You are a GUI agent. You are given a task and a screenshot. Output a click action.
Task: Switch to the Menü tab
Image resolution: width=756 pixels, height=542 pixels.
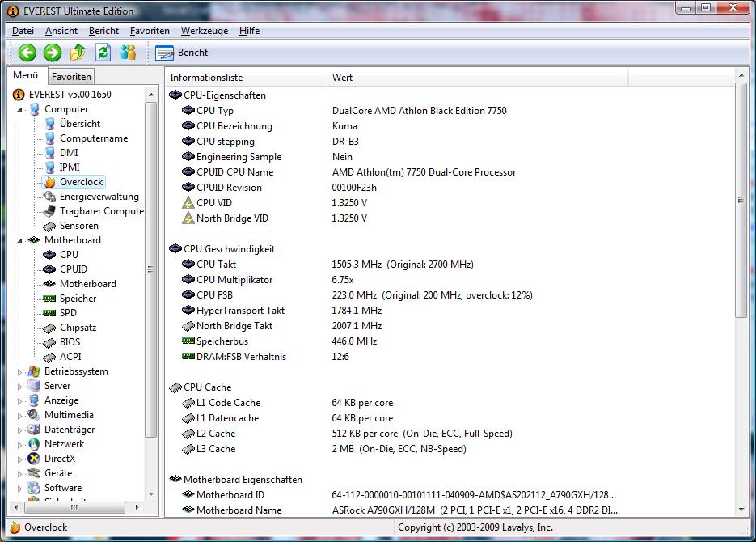[26, 75]
